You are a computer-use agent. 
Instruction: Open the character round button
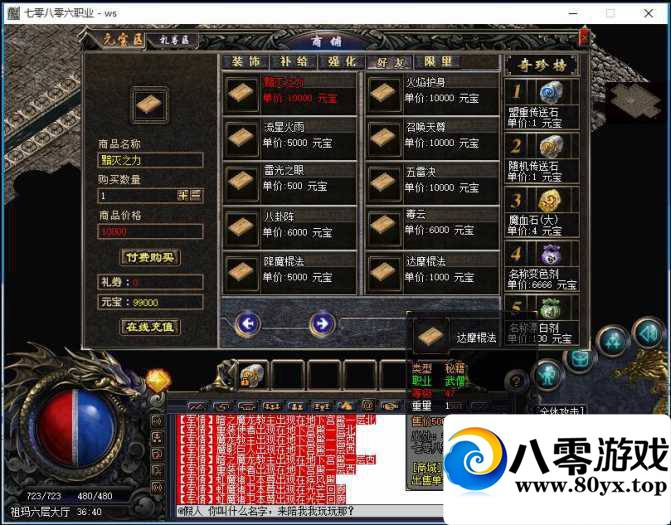click(x=546, y=377)
